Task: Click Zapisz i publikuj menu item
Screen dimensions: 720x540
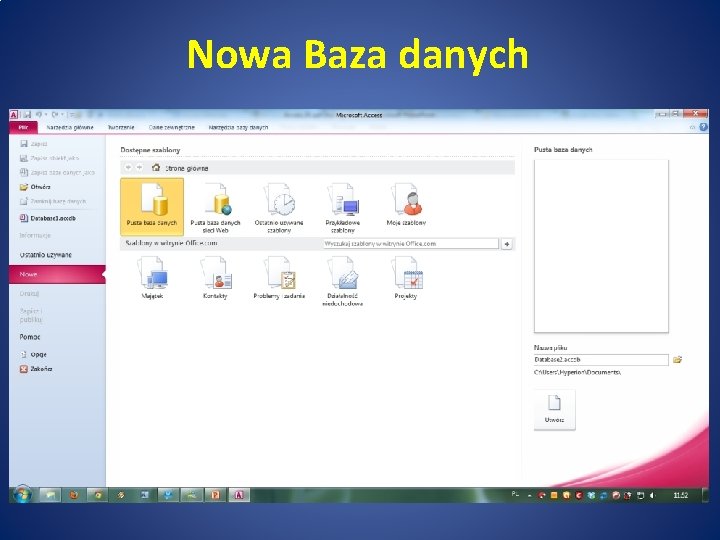Action: (x=31, y=315)
